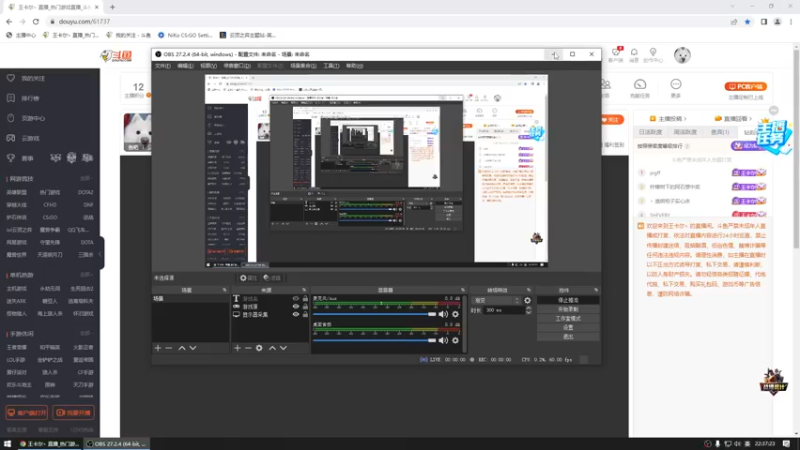
Task: Toggle visibility of the 显示器采集 source
Action: [x=295, y=315]
